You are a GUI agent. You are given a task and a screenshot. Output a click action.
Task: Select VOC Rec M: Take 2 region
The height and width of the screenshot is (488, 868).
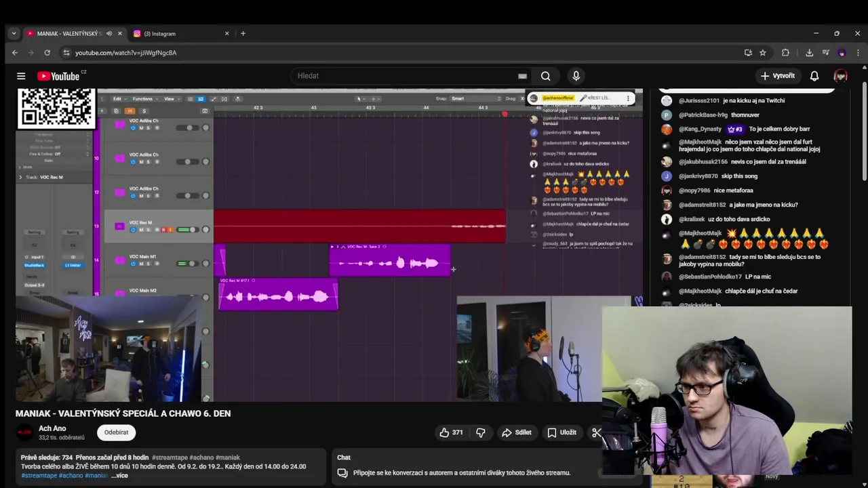(x=390, y=260)
